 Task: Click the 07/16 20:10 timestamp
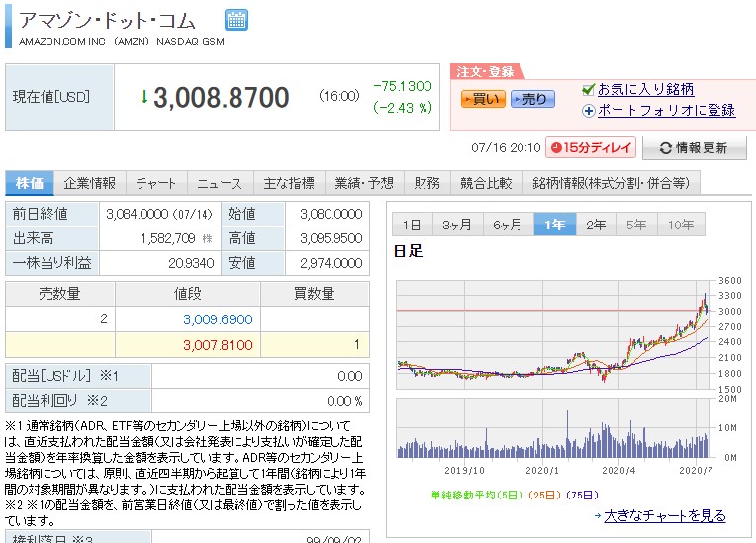pyautogui.click(x=506, y=148)
